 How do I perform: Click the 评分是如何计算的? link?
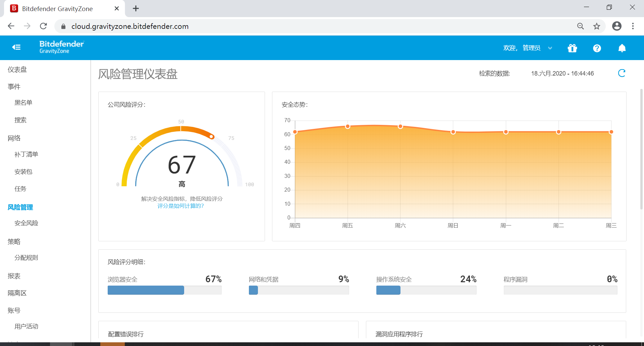(x=181, y=206)
